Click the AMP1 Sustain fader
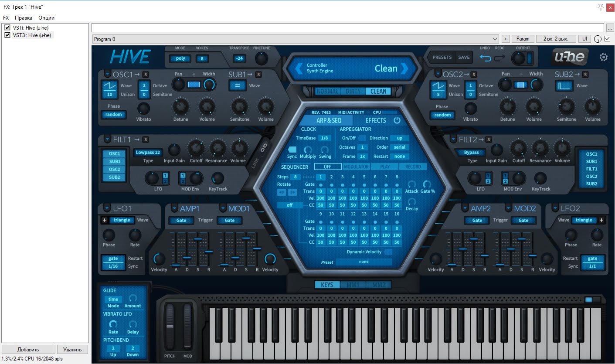The image size is (615, 364). 198,239
